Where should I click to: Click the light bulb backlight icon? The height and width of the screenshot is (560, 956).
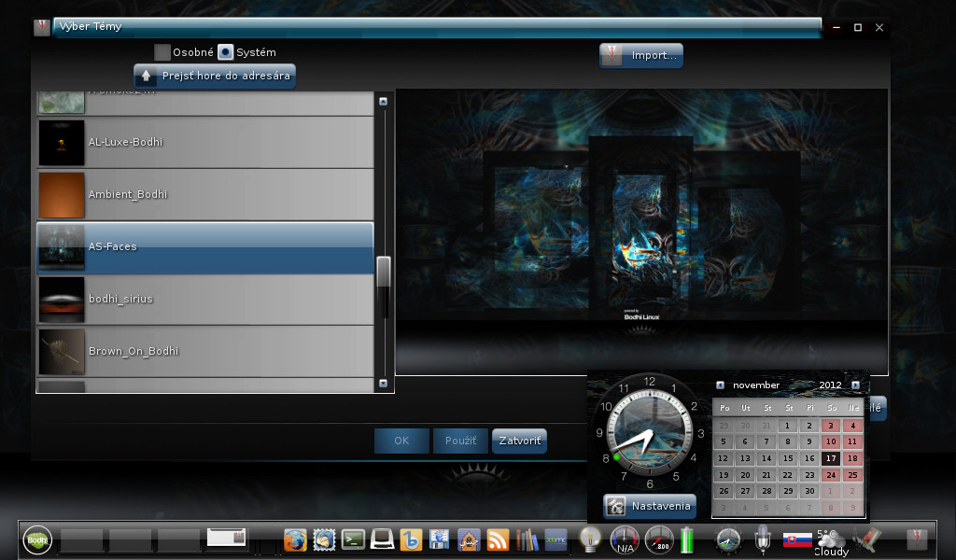click(x=590, y=539)
